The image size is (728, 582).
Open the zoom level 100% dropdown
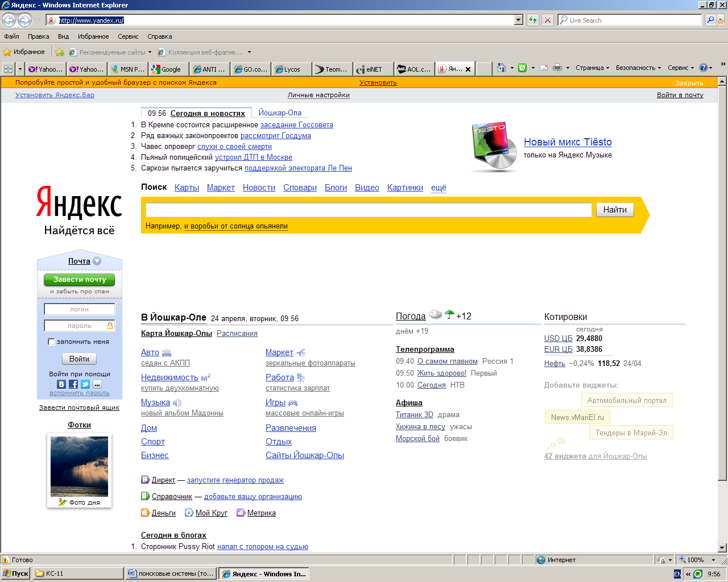(x=714, y=560)
